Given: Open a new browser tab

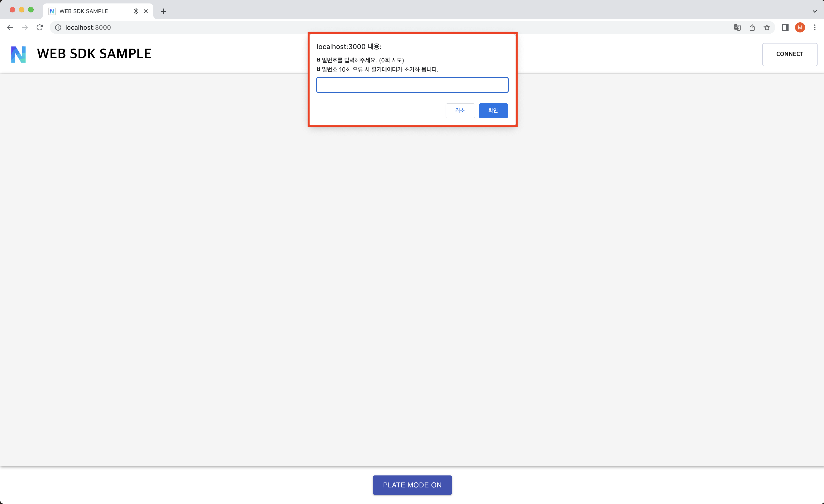Looking at the screenshot, I should (163, 11).
